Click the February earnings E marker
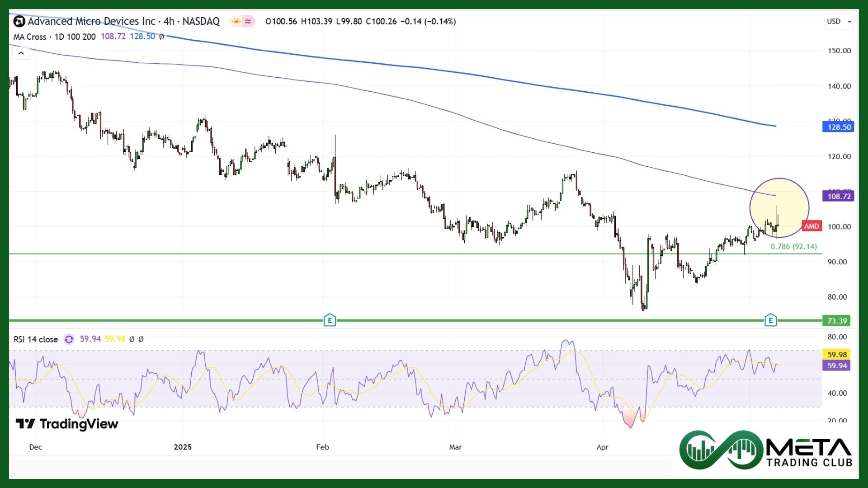Image resolution: width=868 pixels, height=488 pixels. pos(330,320)
